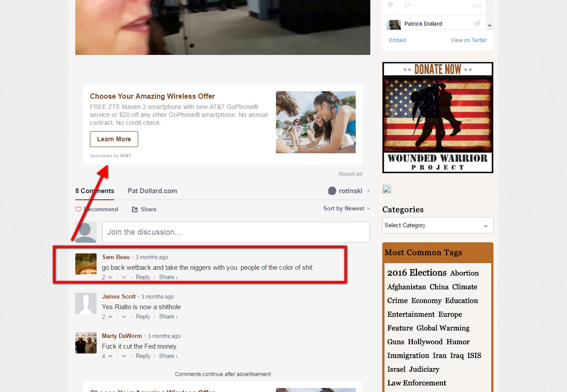Downvote James Scott's comment
This screenshot has width=567, height=392.
(x=124, y=317)
